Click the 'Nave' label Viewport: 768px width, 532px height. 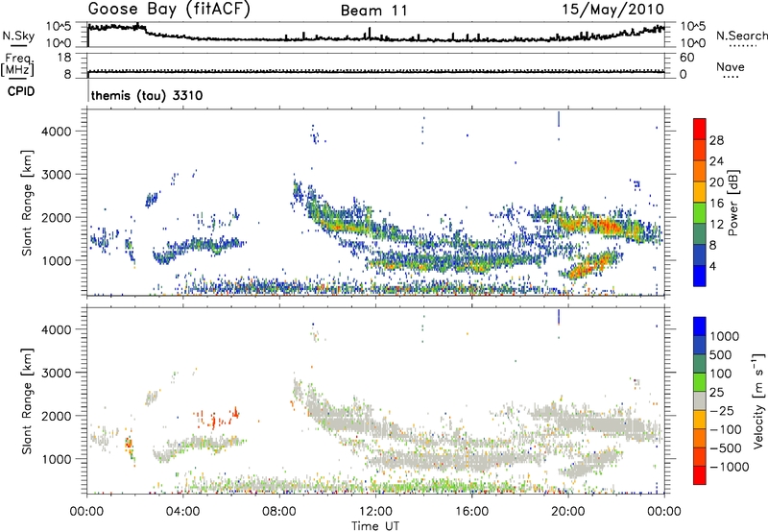point(731,67)
